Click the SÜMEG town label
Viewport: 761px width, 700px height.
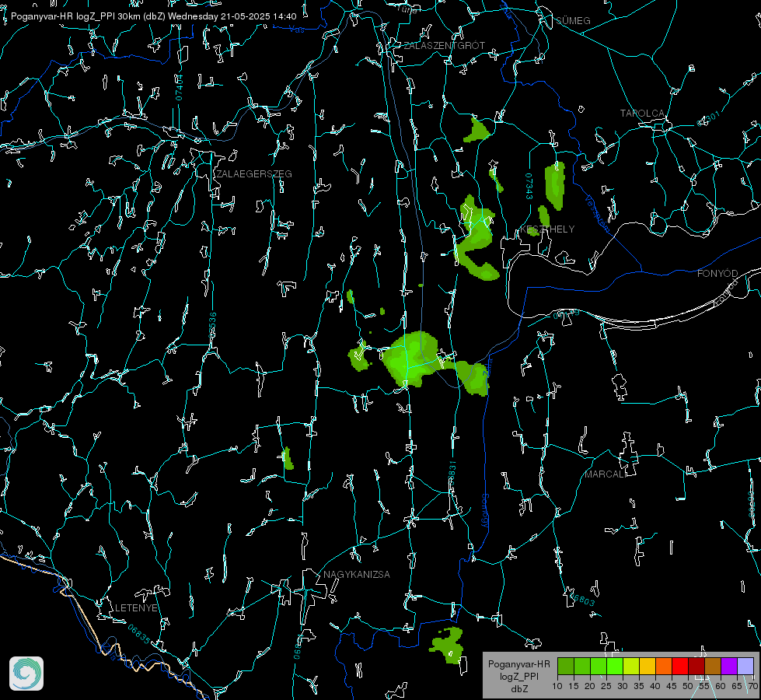573,20
